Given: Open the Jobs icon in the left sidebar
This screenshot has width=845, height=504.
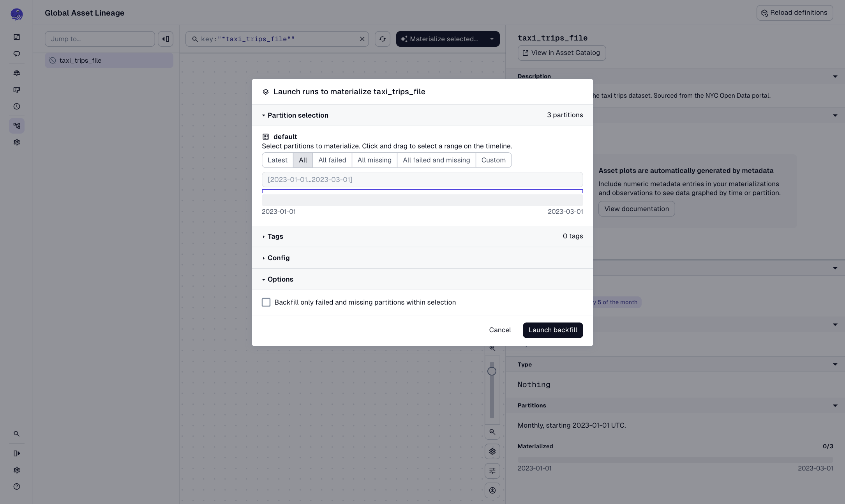Looking at the screenshot, I should tap(17, 90).
